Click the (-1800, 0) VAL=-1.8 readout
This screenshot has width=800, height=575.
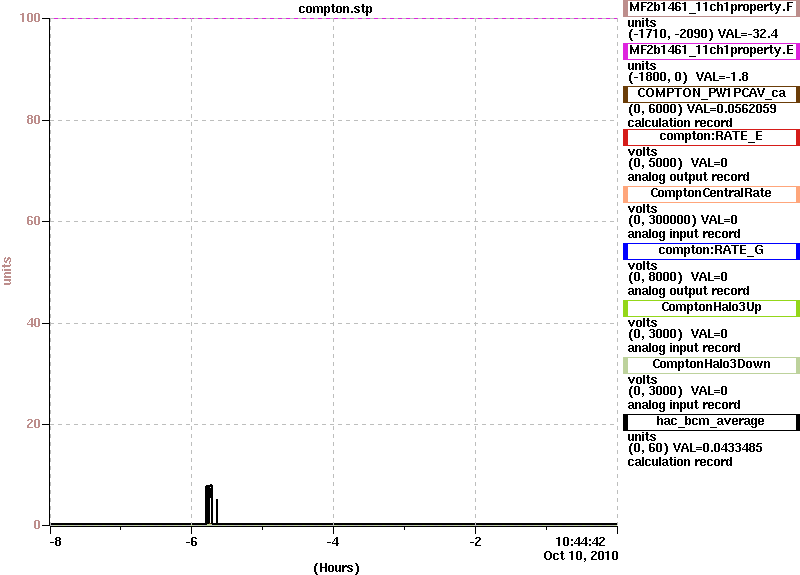click(x=688, y=77)
